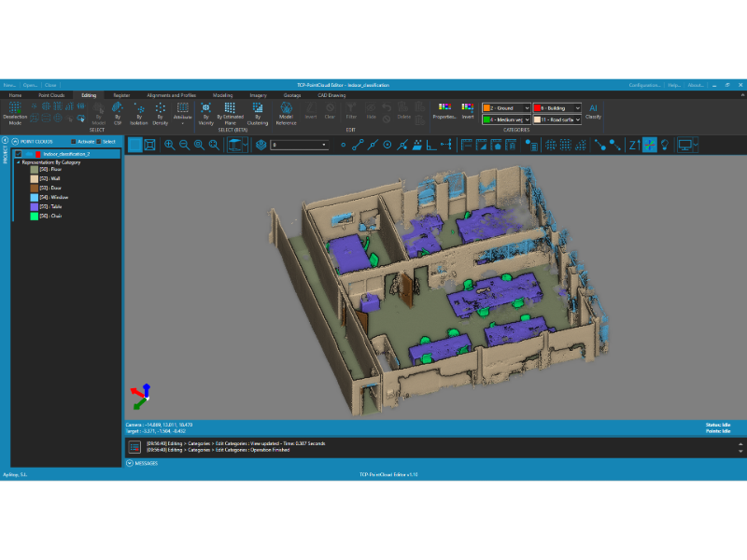Viewport: 747px width, 560px height.
Task: Toggle the solid single viewport button
Action: tap(134, 145)
